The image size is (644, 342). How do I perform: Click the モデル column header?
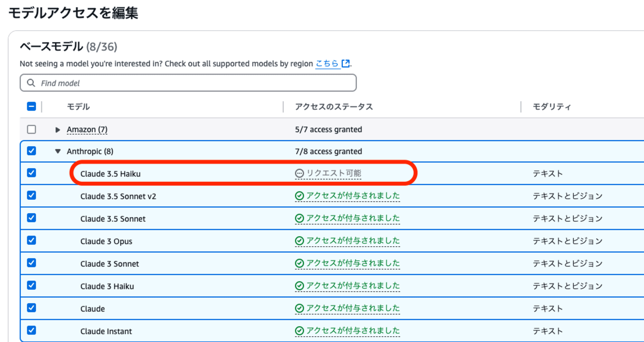point(78,107)
